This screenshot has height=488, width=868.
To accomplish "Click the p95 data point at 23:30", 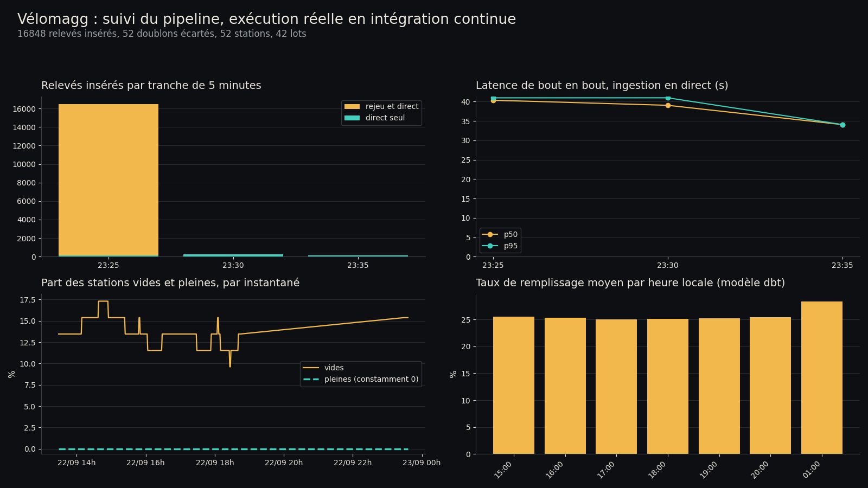I will point(668,98).
